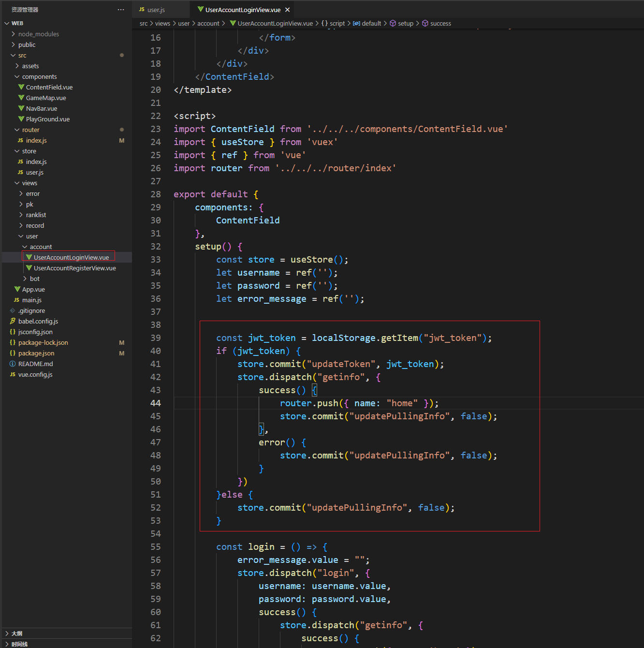Viewport: 644px width, 648px height.
Task: Click the views breadcrumb segment
Action: tap(162, 23)
